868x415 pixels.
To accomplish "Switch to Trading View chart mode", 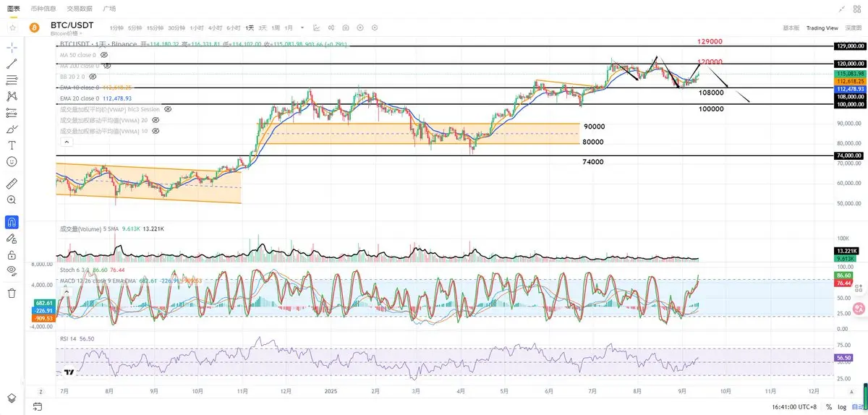I will click(x=822, y=27).
